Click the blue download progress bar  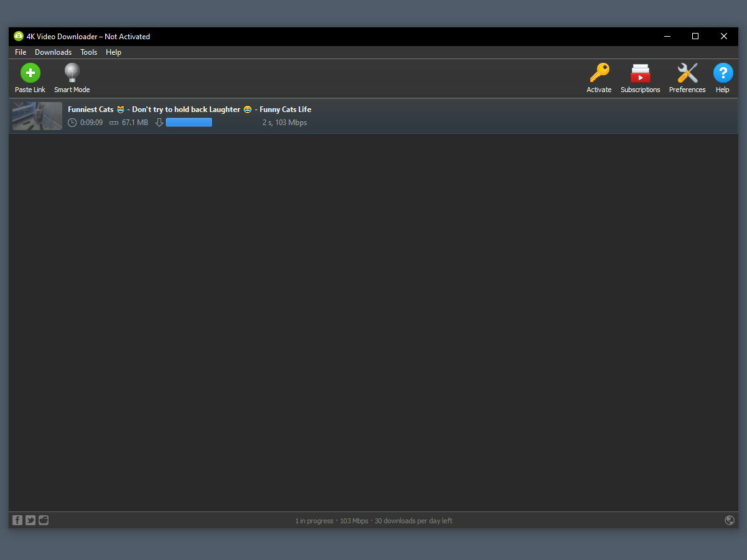pyautogui.click(x=189, y=123)
